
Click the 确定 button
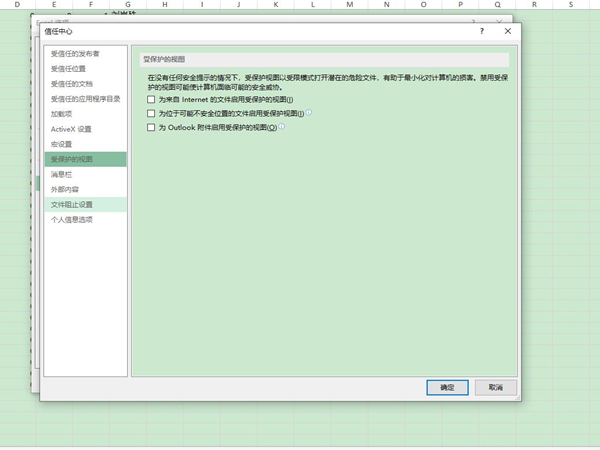point(447,387)
